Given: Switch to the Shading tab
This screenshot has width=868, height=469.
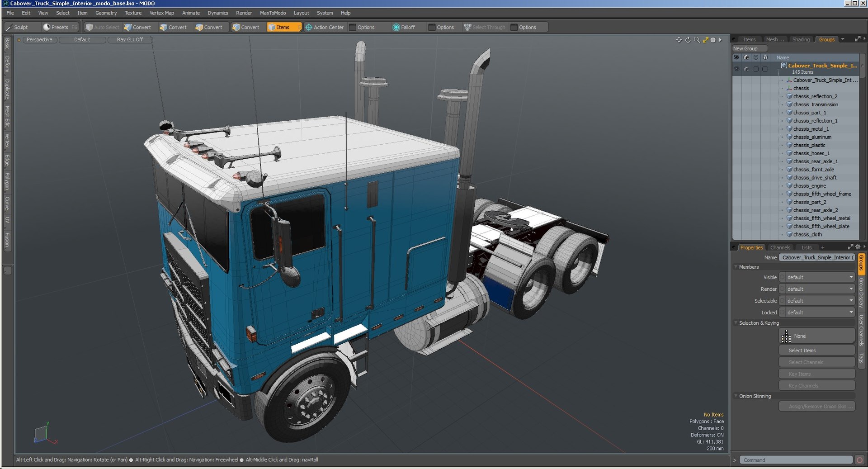Looking at the screenshot, I should point(801,39).
